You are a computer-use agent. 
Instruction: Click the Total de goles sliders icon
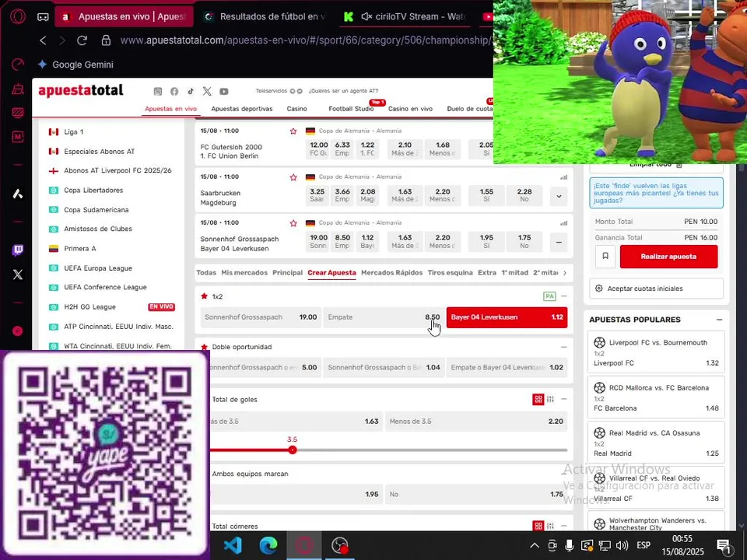[550, 399]
